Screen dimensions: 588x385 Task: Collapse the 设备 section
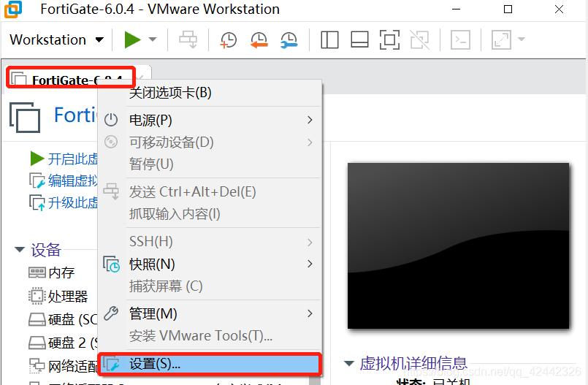pyautogui.click(x=20, y=249)
